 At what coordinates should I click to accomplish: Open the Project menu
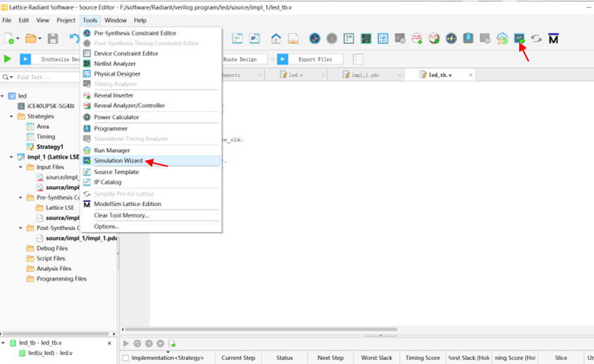tap(66, 20)
